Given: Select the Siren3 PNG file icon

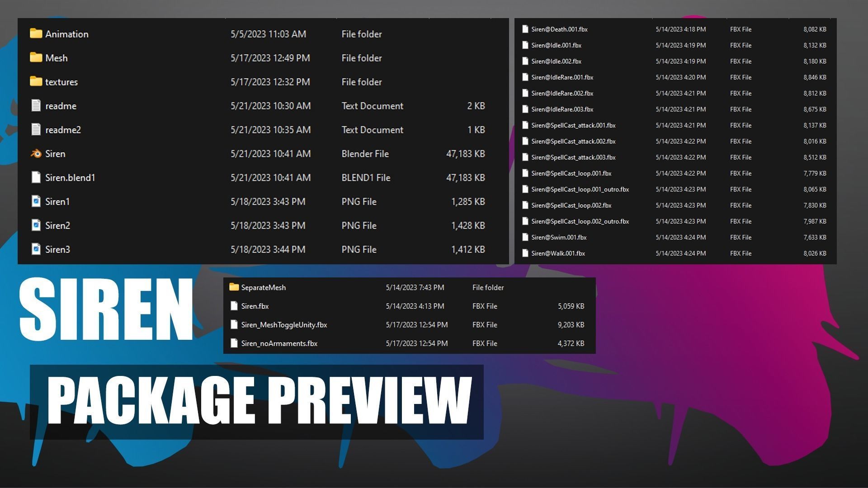Looking at the screenshot, I should pos(36,249).
